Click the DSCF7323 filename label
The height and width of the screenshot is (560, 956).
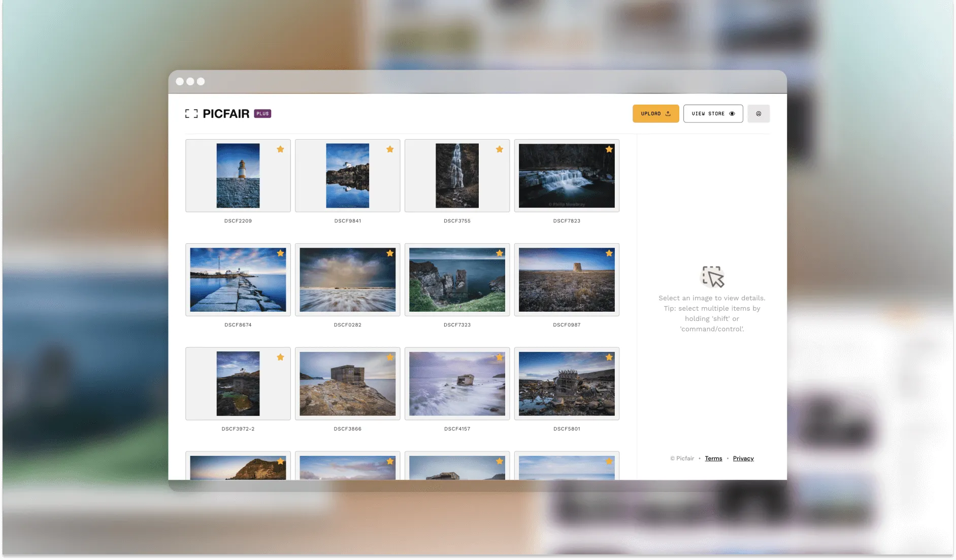457,325
